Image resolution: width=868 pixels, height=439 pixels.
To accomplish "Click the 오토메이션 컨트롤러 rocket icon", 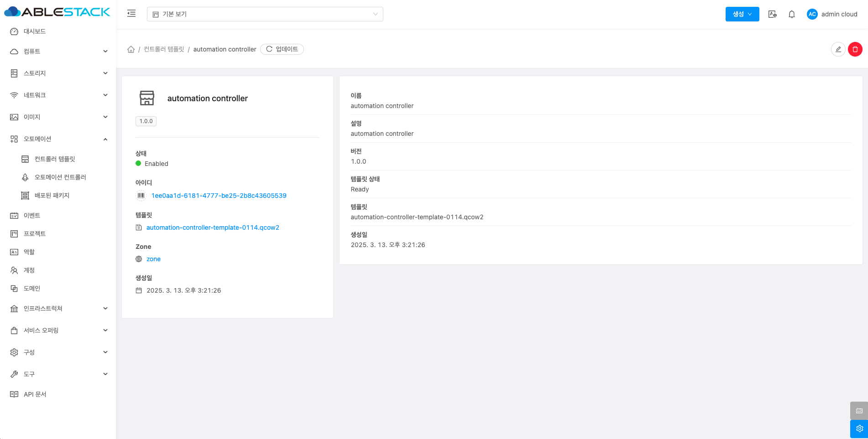I will 25,177.
